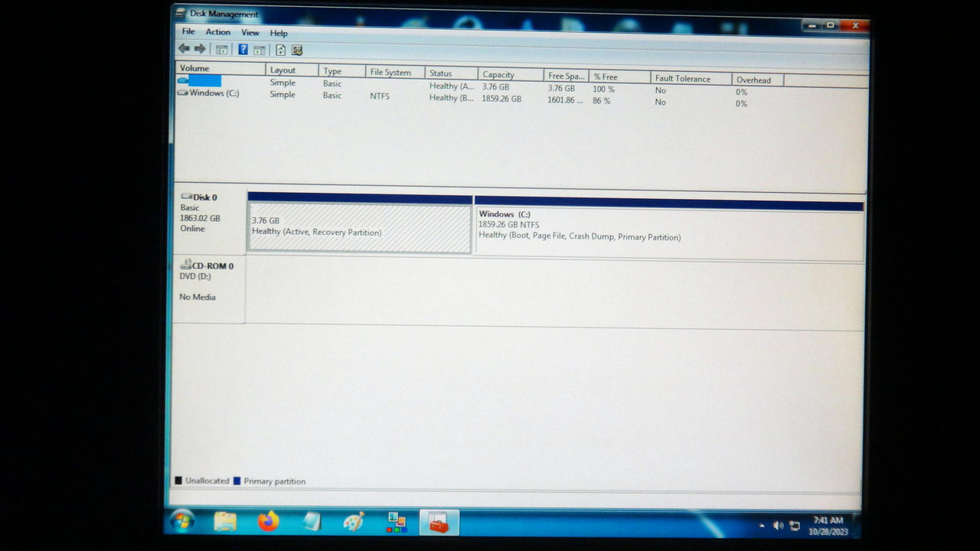Select the Windows (C:) partition block
The width and height of the screenshot is (980, 551).
click(669, 230)
